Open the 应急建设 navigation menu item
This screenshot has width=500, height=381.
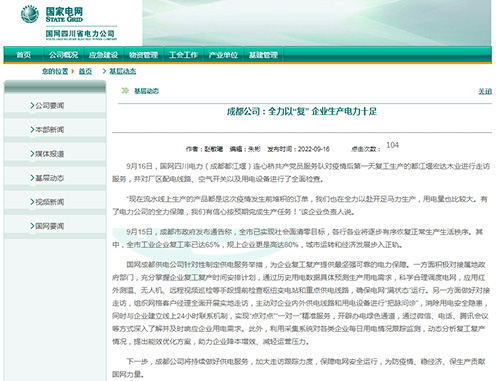click(103, 55)
